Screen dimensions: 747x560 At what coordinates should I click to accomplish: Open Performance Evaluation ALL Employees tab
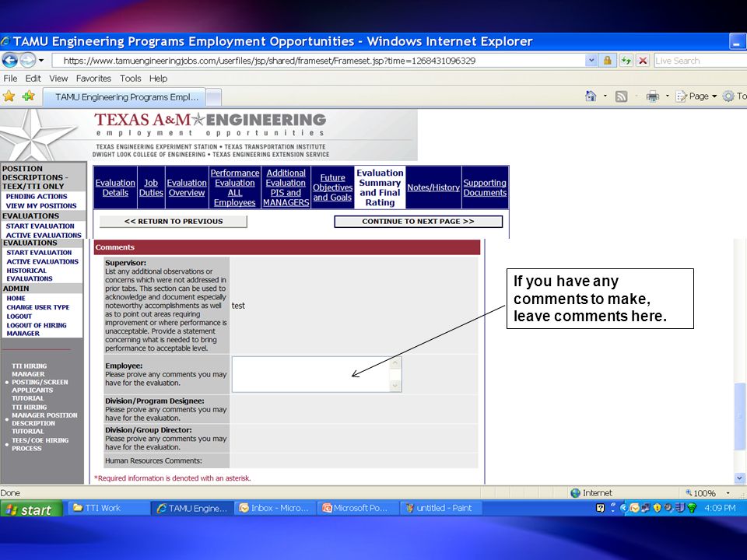235,187
